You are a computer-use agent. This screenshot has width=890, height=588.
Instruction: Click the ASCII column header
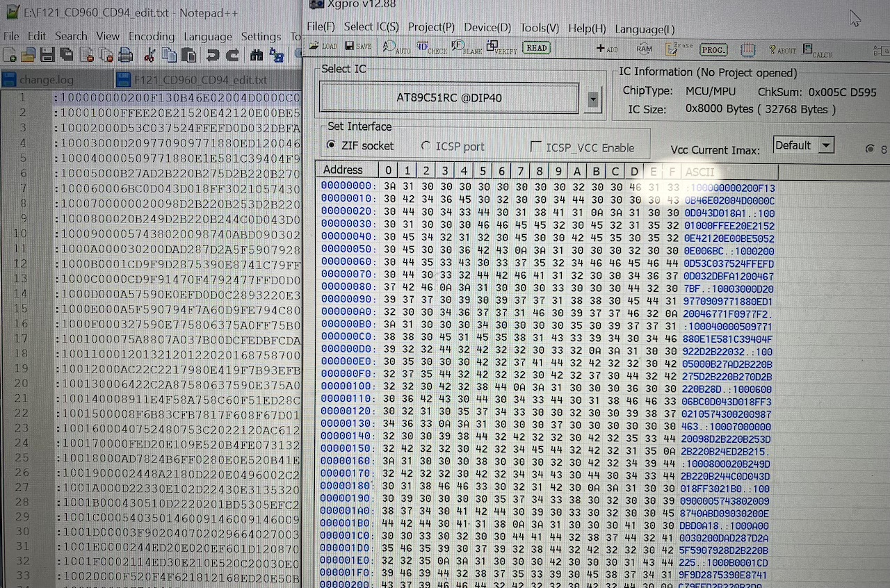(x=699, y=171)
